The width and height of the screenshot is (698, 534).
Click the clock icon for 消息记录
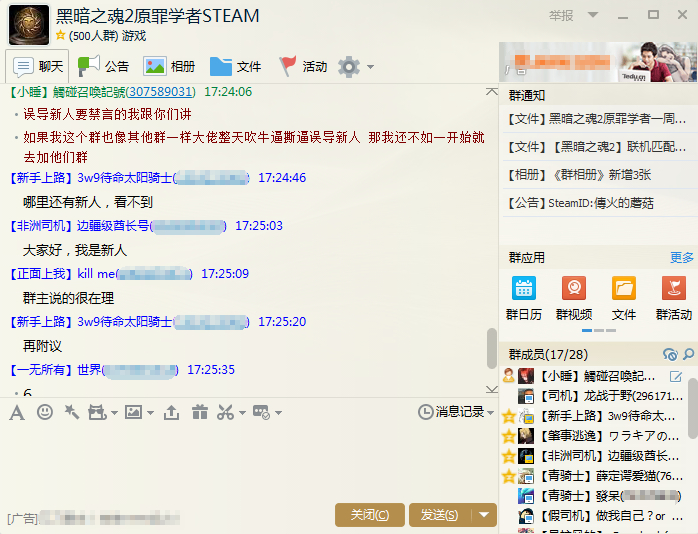pos(426,412)
